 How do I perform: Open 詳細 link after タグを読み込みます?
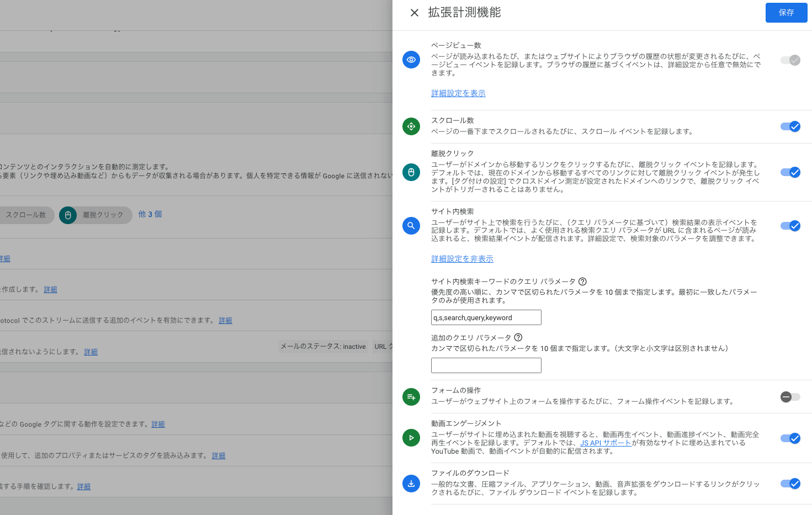(219, 455)
